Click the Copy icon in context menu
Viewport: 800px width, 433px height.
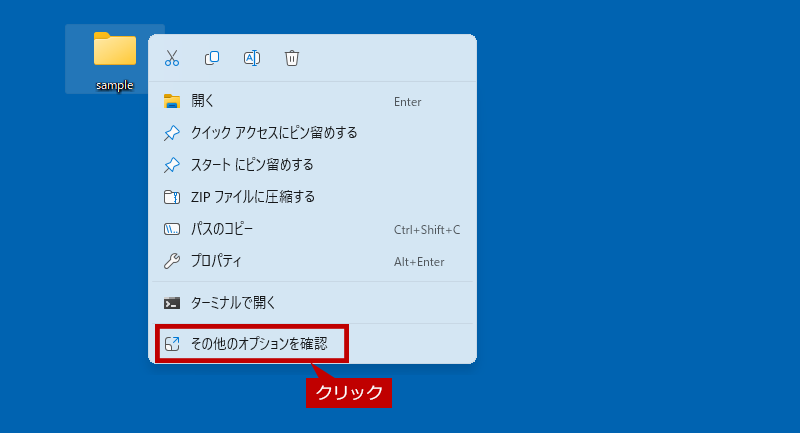pyautogui.click(x=212, y=58)
